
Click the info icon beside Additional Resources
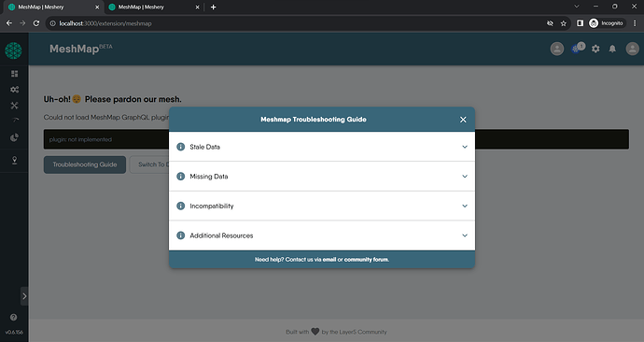coord(181,235)
